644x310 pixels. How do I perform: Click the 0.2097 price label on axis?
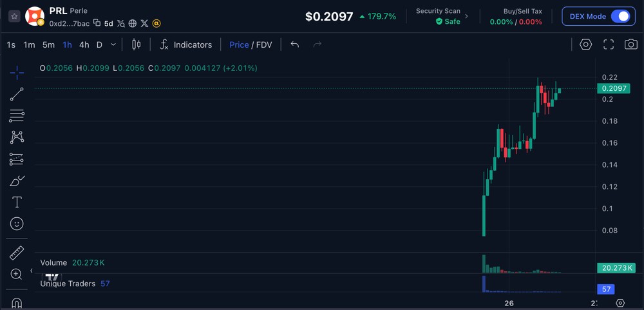614,88
